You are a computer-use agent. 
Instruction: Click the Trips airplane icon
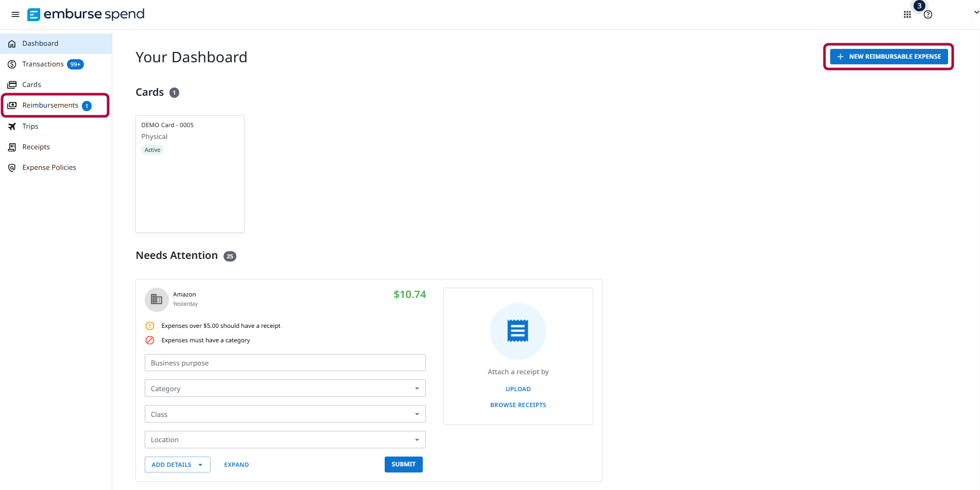pos(12,127)
